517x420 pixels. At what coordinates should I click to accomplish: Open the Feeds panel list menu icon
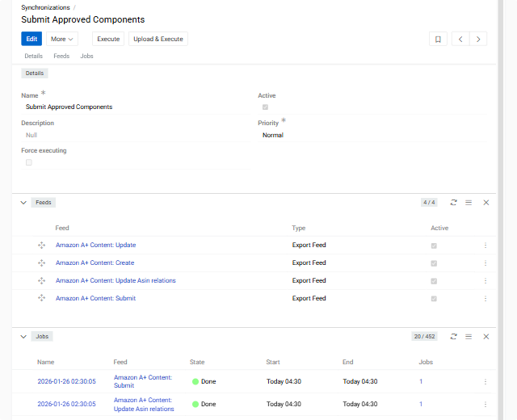coord(469,203)
